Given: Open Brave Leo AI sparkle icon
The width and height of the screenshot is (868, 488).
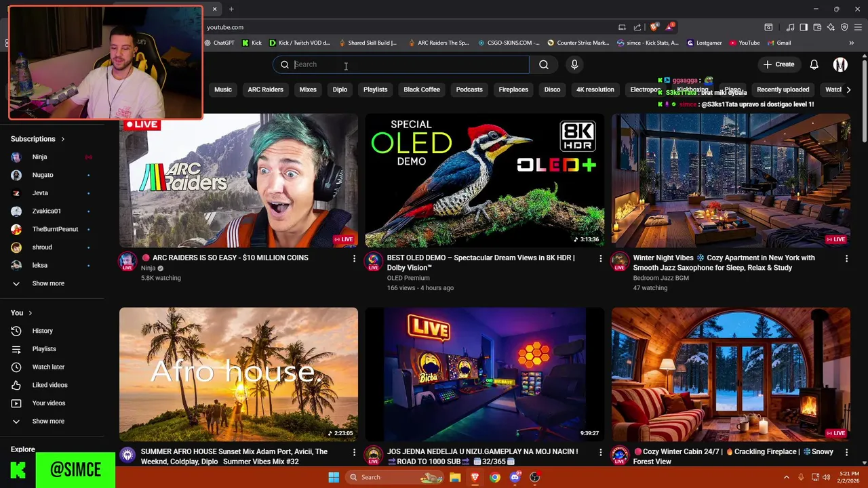Looking at the screenshot, I should [x=831, y=27].
